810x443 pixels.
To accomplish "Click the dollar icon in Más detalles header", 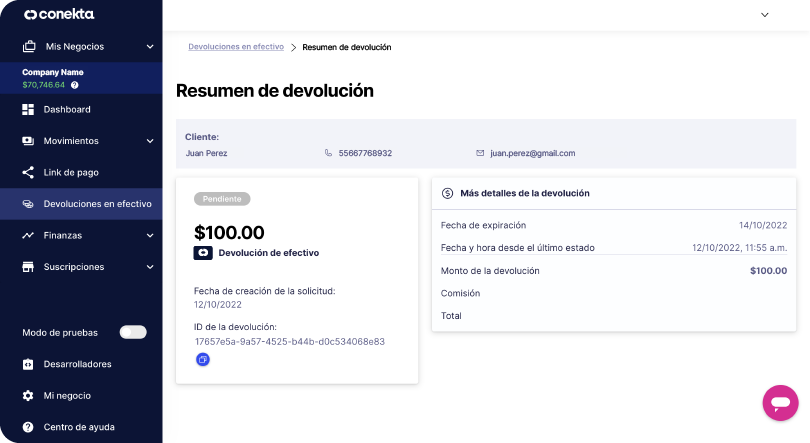I will [x=447, y=193].
